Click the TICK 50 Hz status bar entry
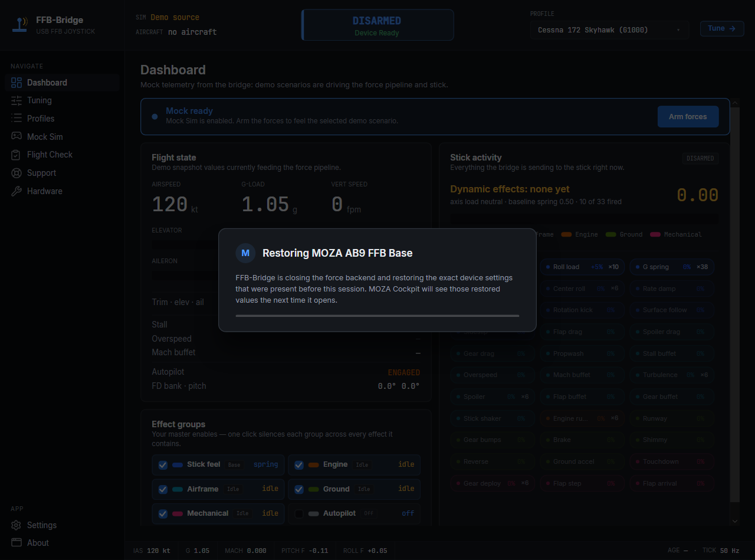 (720, 551)
